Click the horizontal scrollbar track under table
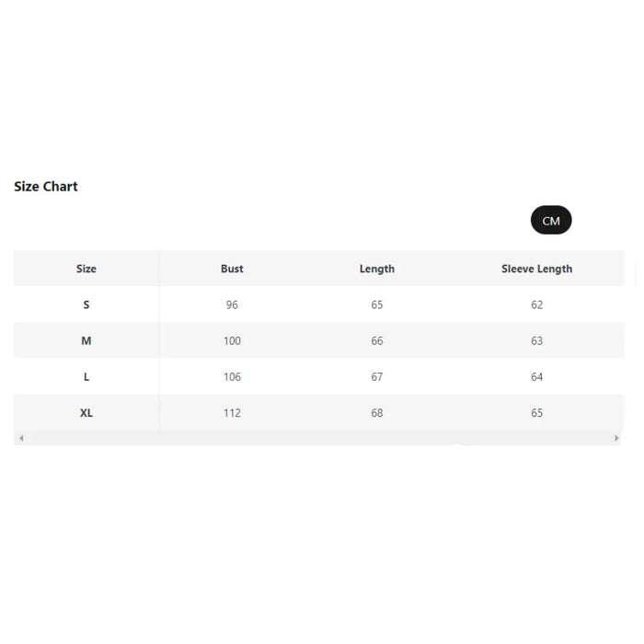Image resolution: width=644 pixels, height=644 pixels. tap(318, 439)
